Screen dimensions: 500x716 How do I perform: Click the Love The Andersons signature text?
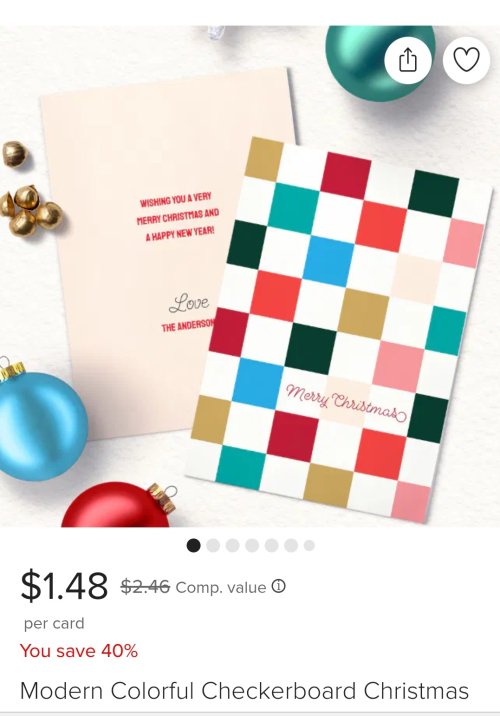pos(188,313)
